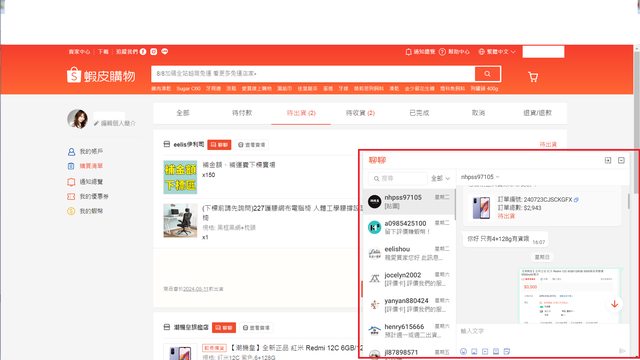Open the Facebook icon in top bar
The width and height of the screenshot is (640, 360).
(143, 51)
